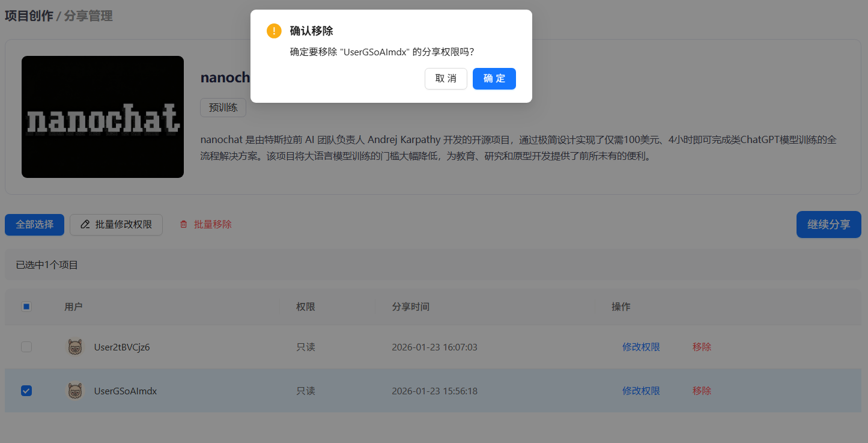Viewport: 868px width, 443px height.
Task: Click the warning exclamation icon in the dialog
Action: [273, 30]
